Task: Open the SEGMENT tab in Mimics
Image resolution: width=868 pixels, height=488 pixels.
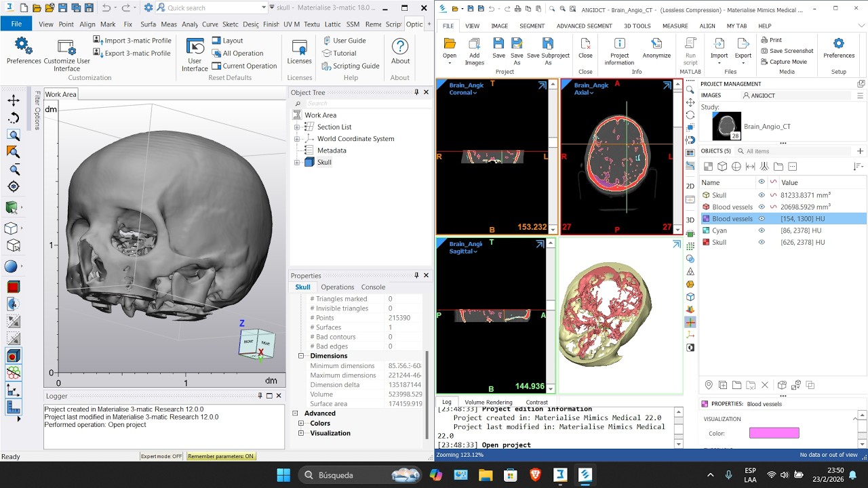Action: 532,26
